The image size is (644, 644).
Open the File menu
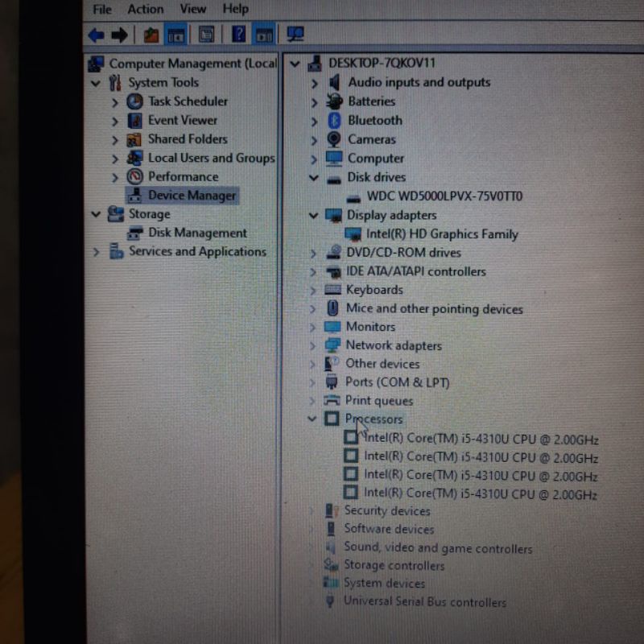102,9
